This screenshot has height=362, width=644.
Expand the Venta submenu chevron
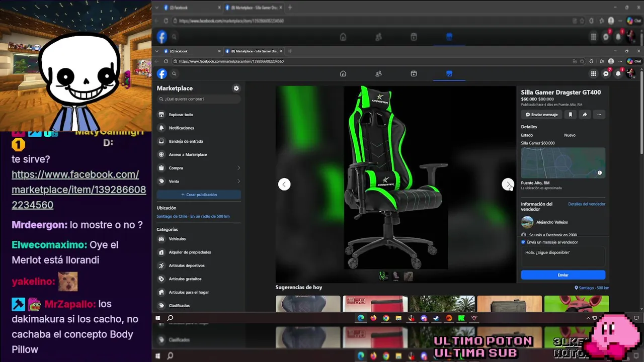(238, 181)
